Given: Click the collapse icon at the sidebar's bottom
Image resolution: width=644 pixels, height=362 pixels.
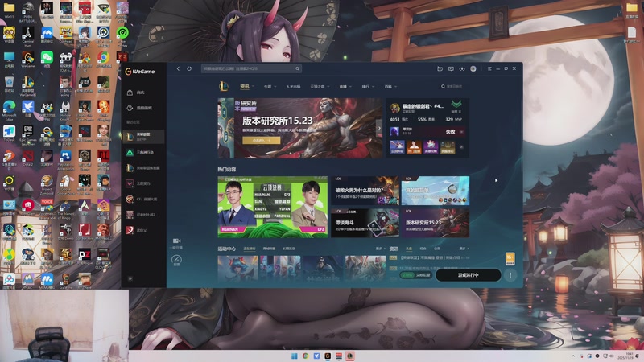Looking at the screenshot, I should tap(130, 278).
